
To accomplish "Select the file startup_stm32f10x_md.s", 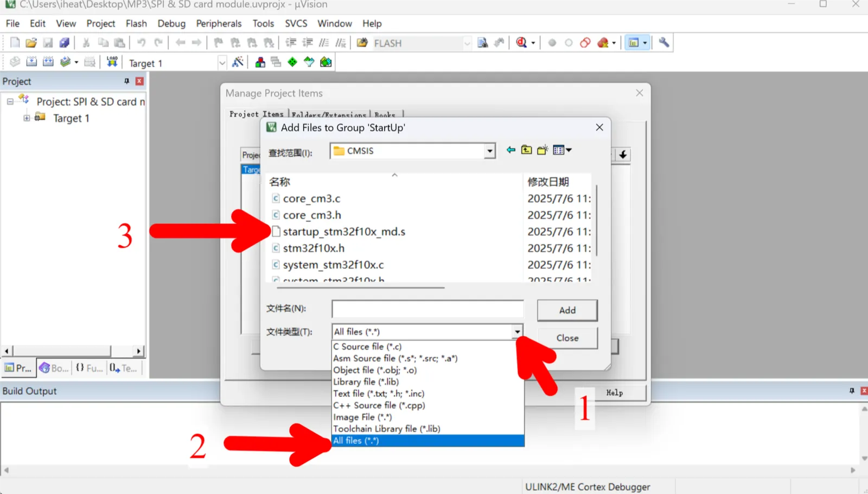I will pos(344,232).
